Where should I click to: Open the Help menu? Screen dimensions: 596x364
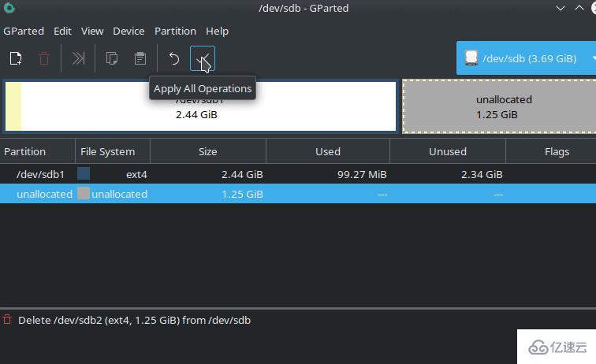[217, 32]
